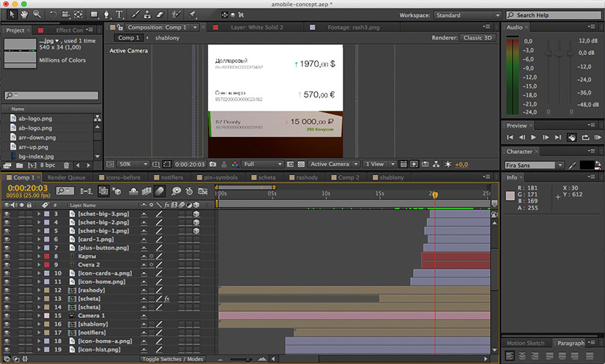Select the Zoom tool in toolbar
This screenshot has height=364, width=605.
tap(37, 14)
